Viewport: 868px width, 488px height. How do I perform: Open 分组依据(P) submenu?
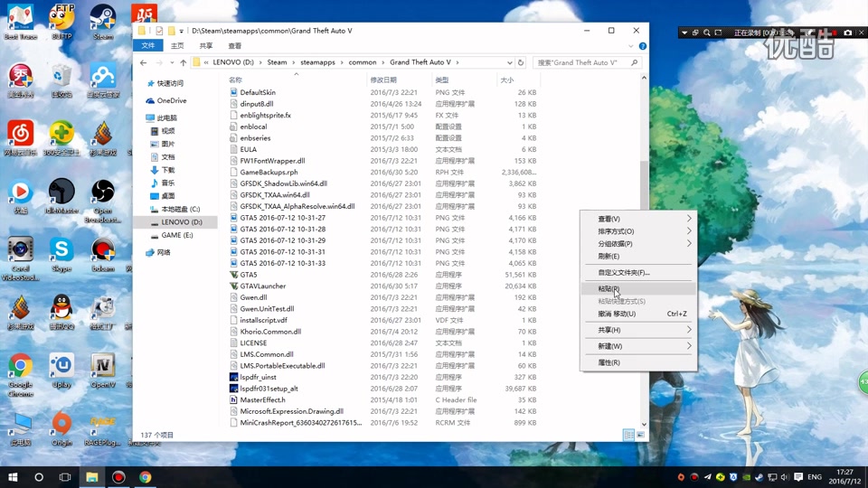[638, 243]
